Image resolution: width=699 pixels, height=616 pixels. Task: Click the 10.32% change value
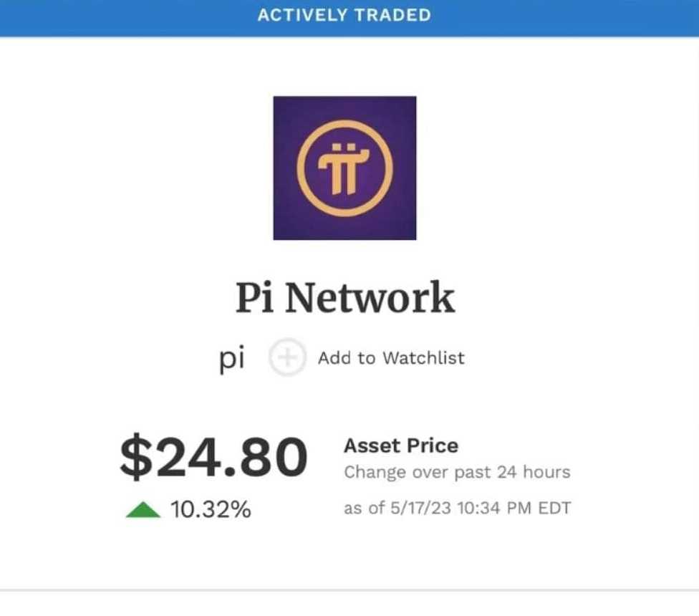pyautogui.click(x=211, y=509)
